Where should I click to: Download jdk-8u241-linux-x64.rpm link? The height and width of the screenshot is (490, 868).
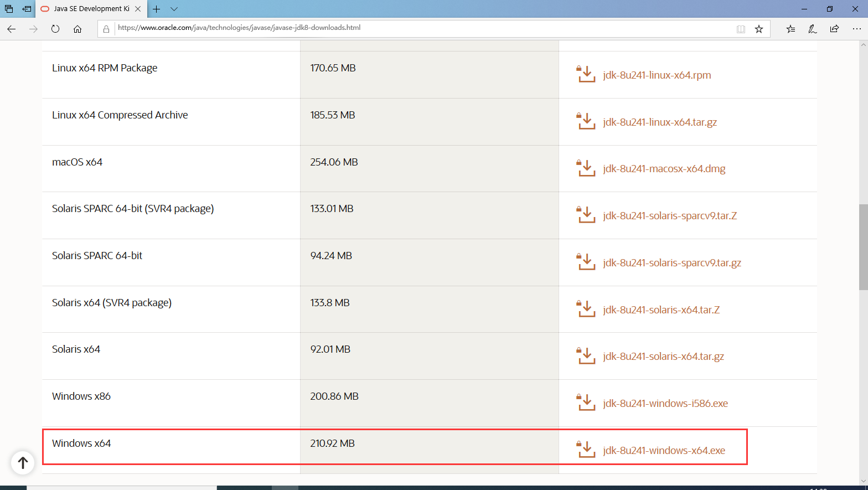(657, 75)
